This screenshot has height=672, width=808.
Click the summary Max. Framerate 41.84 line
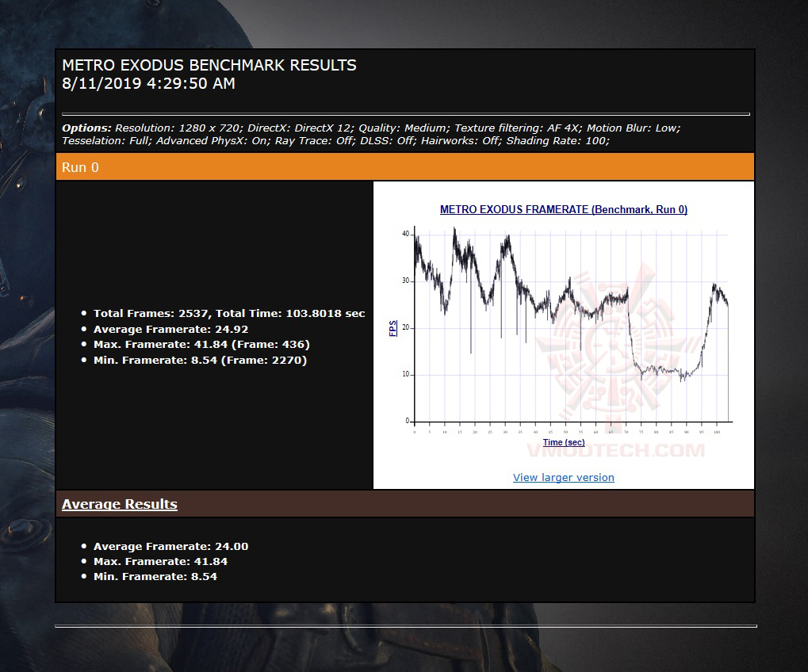click(160, 561)
